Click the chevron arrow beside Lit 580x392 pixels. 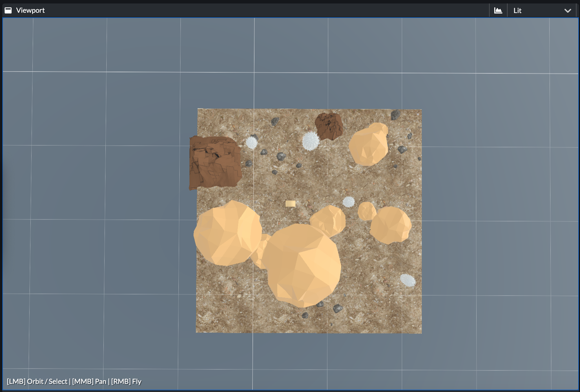point(568,11)
